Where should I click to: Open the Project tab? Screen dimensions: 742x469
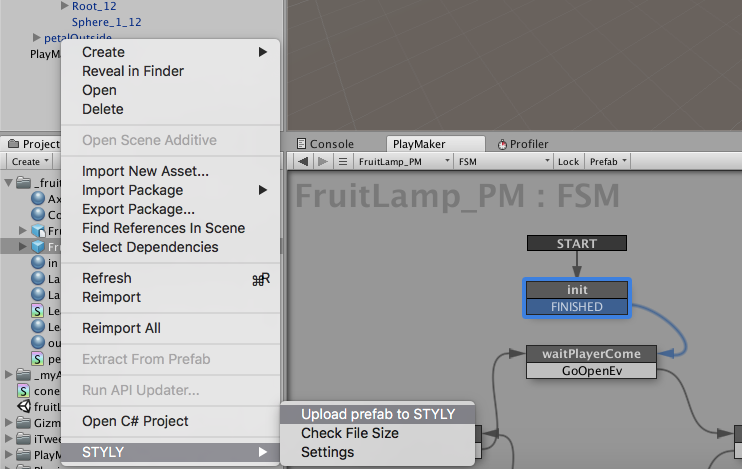[x=34, y=144]
